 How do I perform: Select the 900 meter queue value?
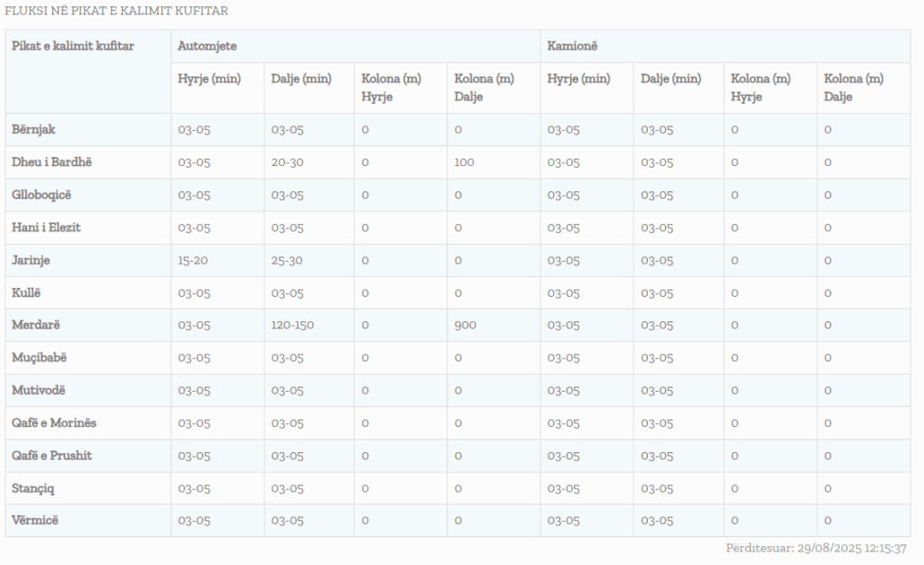[x=466, y=325]
